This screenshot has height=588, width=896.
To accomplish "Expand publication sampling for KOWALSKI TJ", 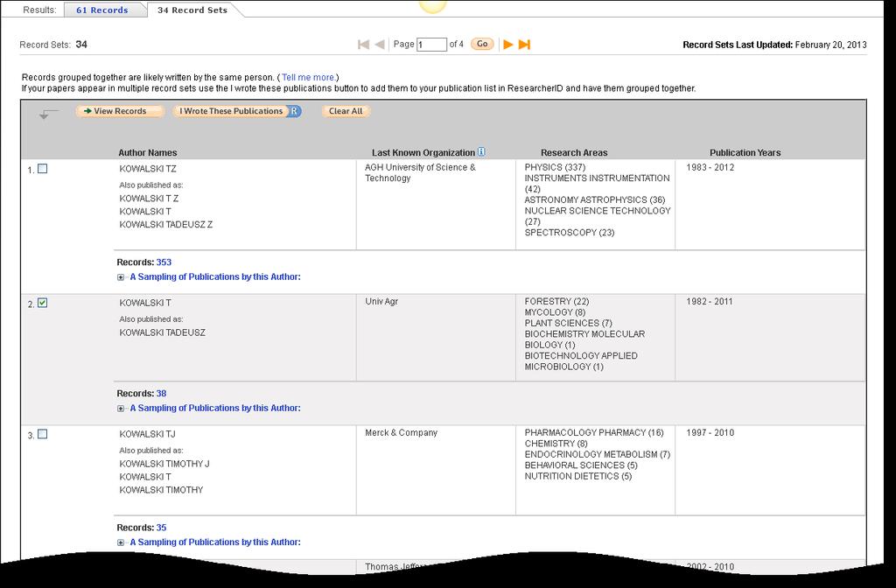I will 121,542.
